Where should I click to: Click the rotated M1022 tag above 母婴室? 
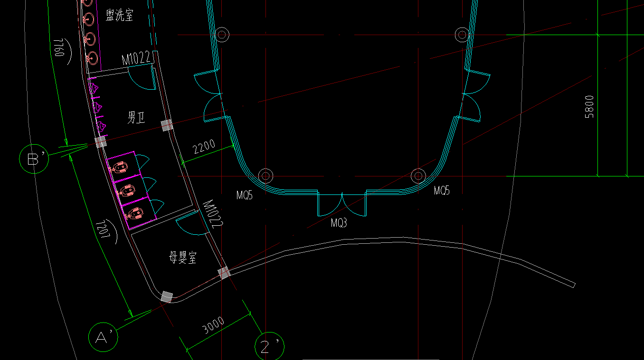pos(213,214)
